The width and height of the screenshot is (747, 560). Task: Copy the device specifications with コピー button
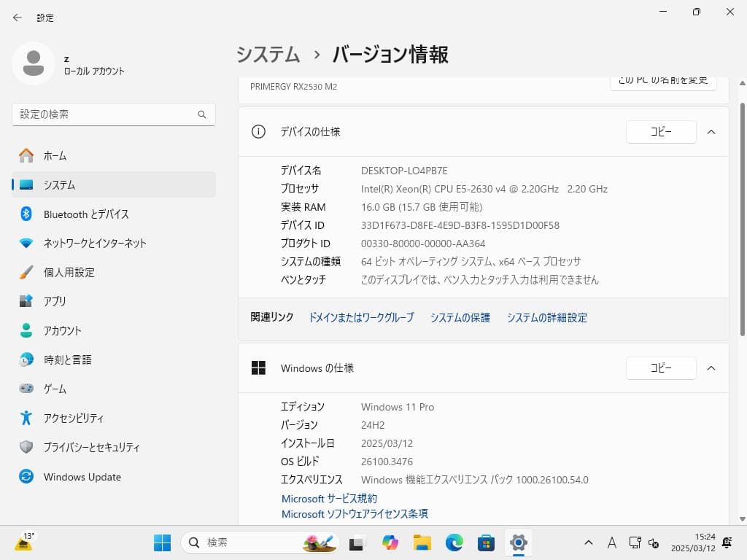[x=661, y=132]
